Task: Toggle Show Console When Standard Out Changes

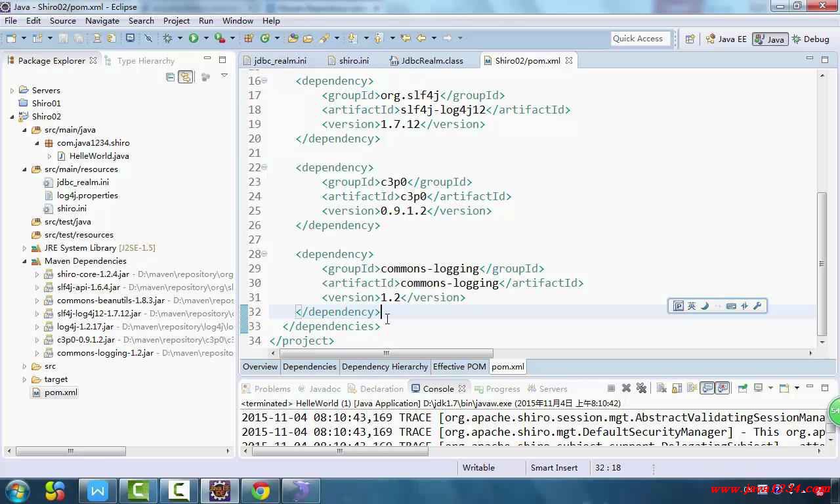Action: (x=707, y=388)
